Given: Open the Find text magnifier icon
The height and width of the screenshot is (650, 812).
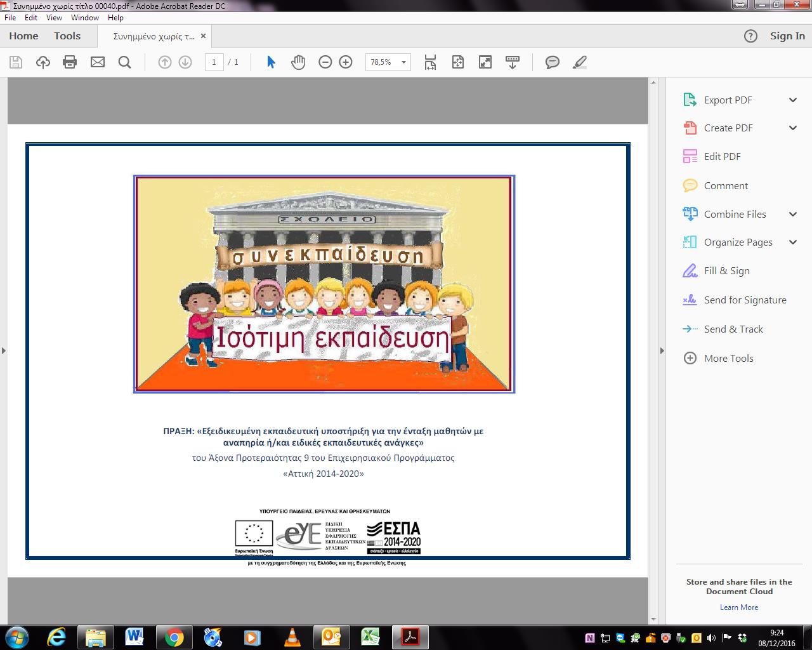Looking at the screenshot, I should [125, 62].
